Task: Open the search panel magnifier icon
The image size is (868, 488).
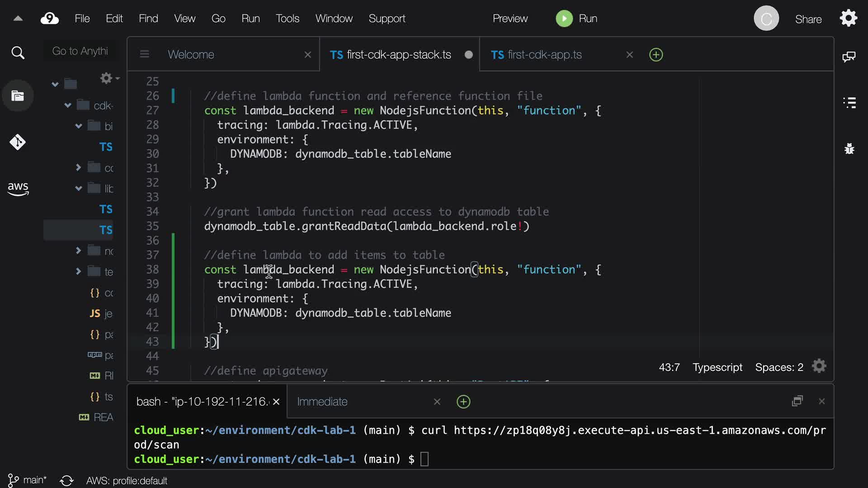Action: point(18,53)
